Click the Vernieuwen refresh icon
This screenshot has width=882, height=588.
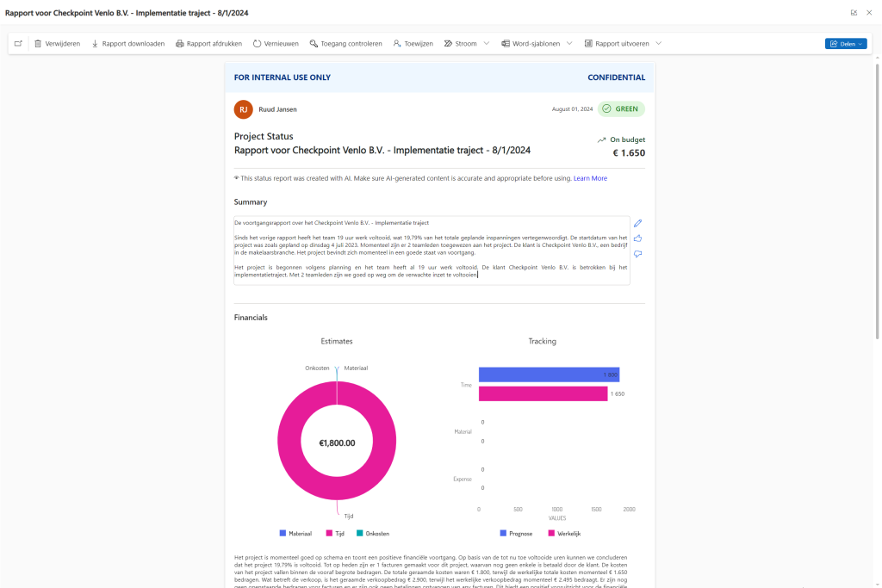pyautogui.click(x=257, y=43)
